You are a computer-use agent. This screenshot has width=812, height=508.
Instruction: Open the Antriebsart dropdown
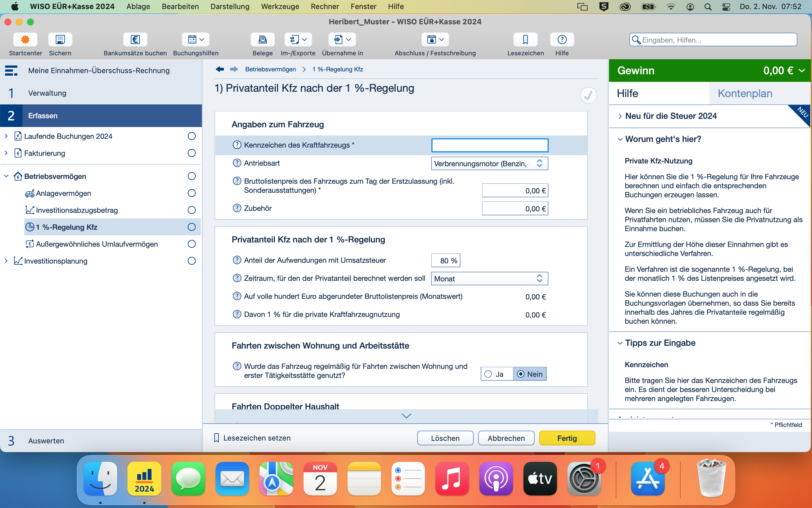(x=489, y=164)
